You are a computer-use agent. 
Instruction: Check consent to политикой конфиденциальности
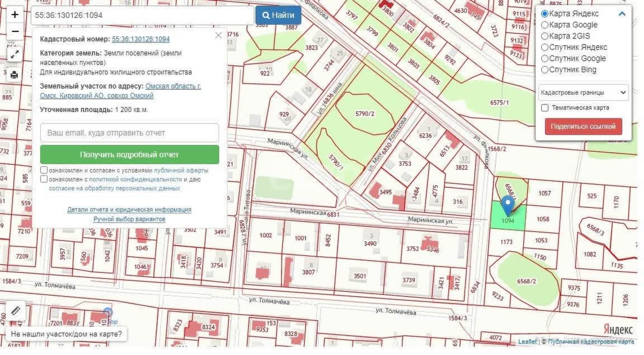coord(44,179)
